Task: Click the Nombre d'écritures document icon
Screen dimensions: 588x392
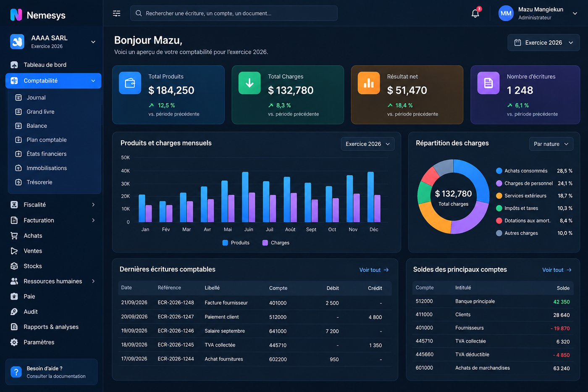Action: [488, 83]
